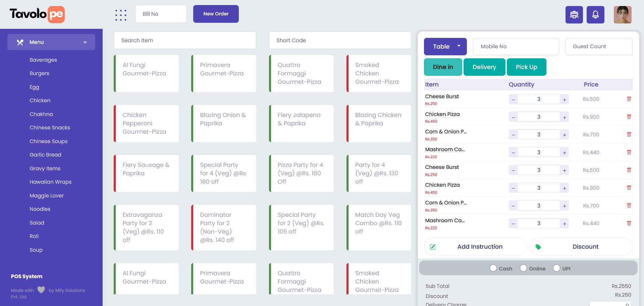Increase quantity of first Mashroom Ca... item

[x=565, y=152]
